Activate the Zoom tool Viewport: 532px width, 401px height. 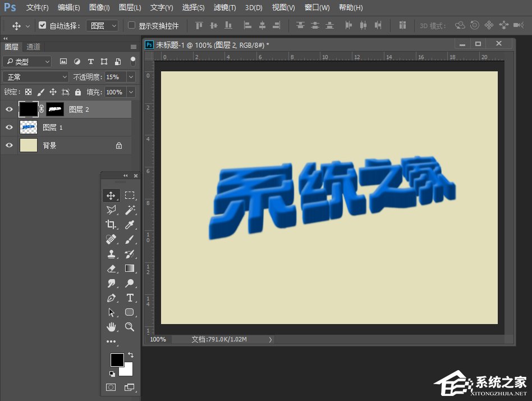tap(130, 326)
